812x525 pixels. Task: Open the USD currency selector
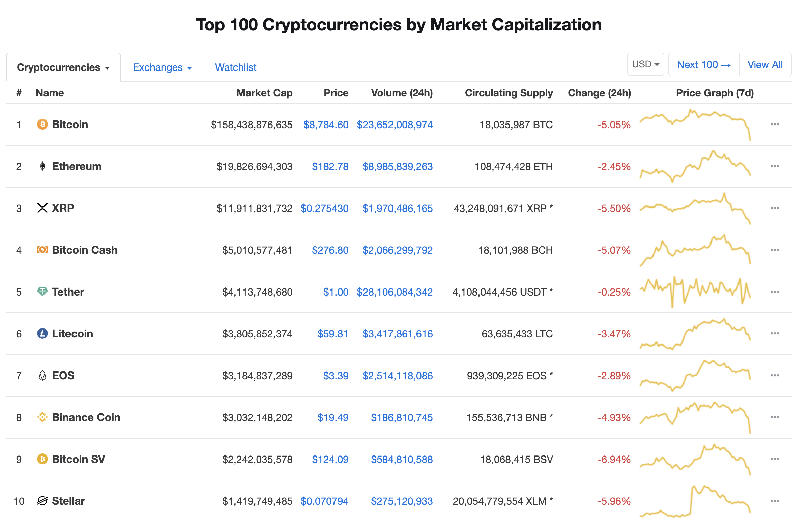click(645, 64)
